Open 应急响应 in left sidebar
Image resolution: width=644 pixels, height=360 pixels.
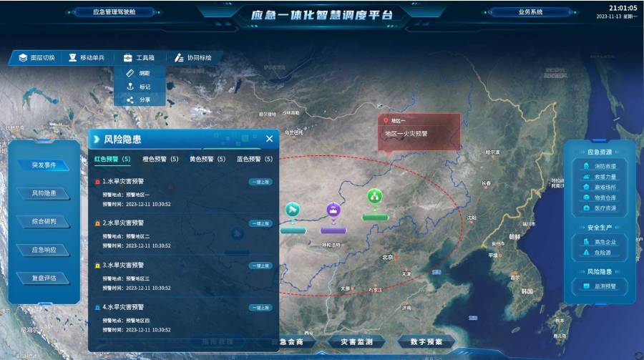[44, 250]
